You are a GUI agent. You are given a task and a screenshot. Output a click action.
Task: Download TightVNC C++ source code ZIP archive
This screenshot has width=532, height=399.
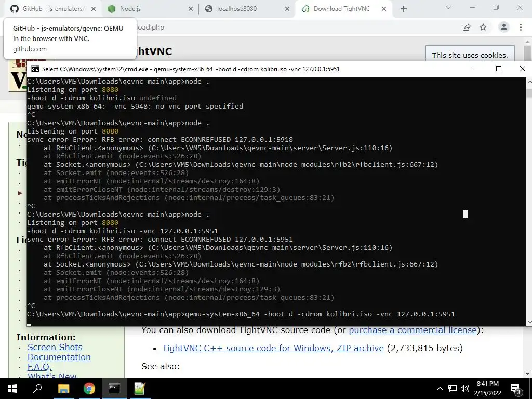(x=273, y=348)
